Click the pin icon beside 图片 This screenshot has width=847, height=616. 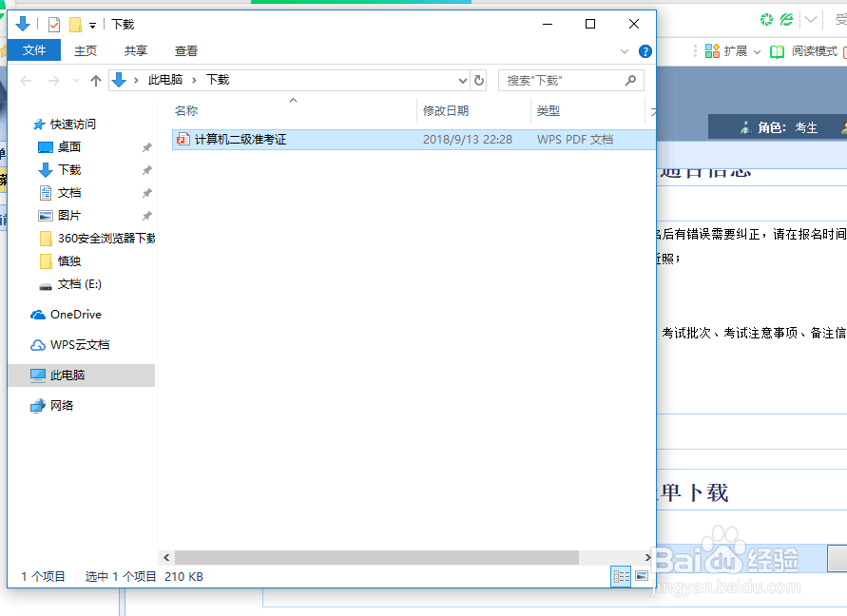click(146, 216)
